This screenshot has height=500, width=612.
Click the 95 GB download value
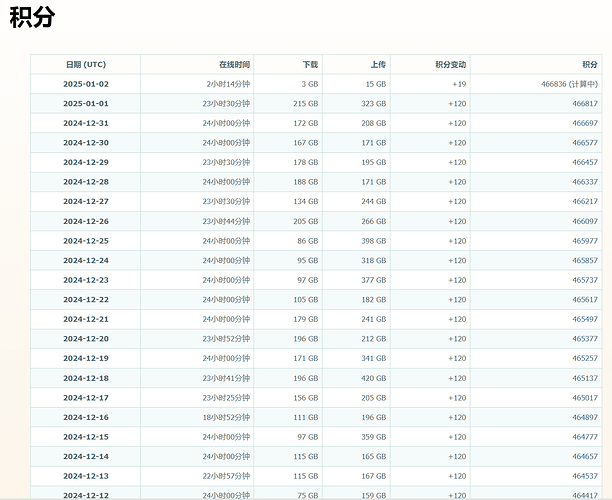click(308, 260)
